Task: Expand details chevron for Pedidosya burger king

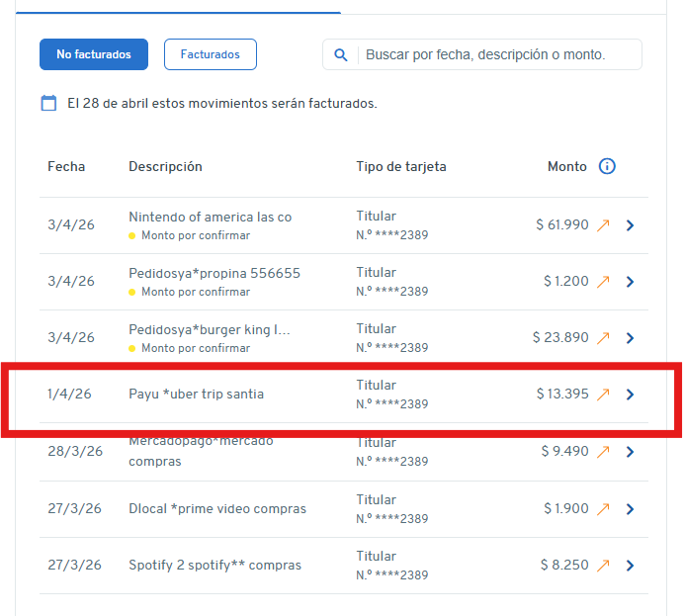Action: click(x=630, y=338)
